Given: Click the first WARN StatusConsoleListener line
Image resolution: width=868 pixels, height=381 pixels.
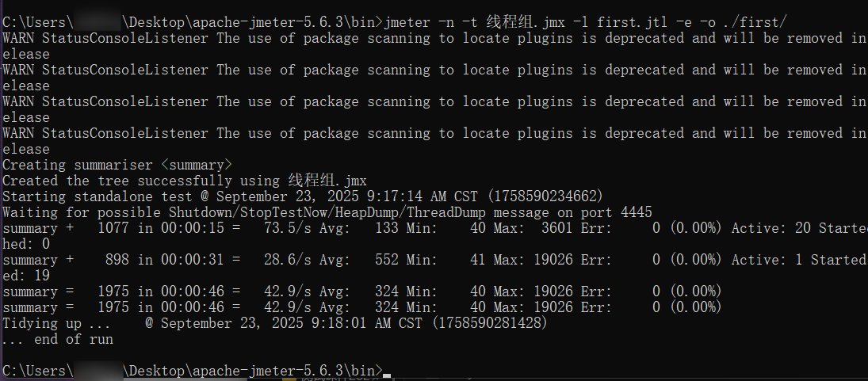Looking at the screenshot, I should point(434,39).
